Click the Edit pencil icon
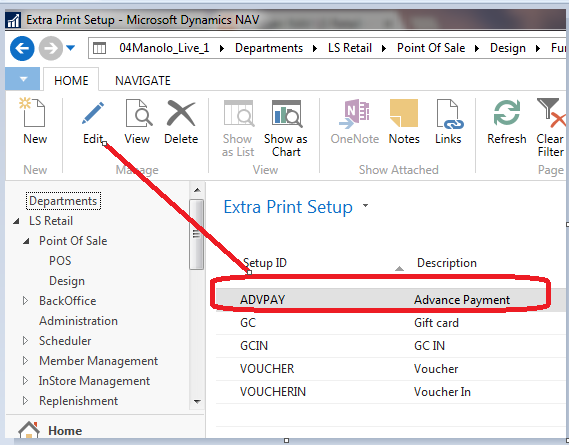Viewport: 569px width, 445px height. coord(93,113)
